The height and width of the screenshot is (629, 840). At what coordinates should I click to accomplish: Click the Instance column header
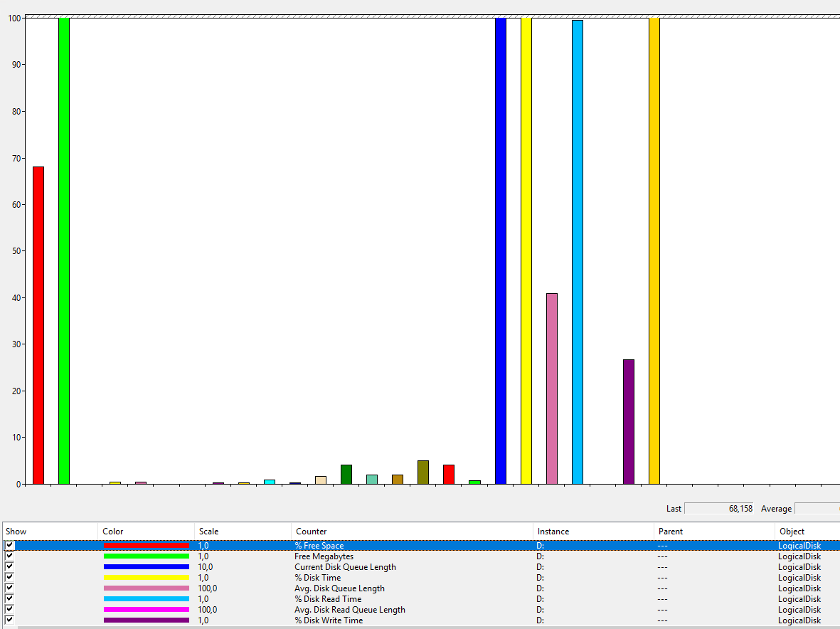point(553,532)
